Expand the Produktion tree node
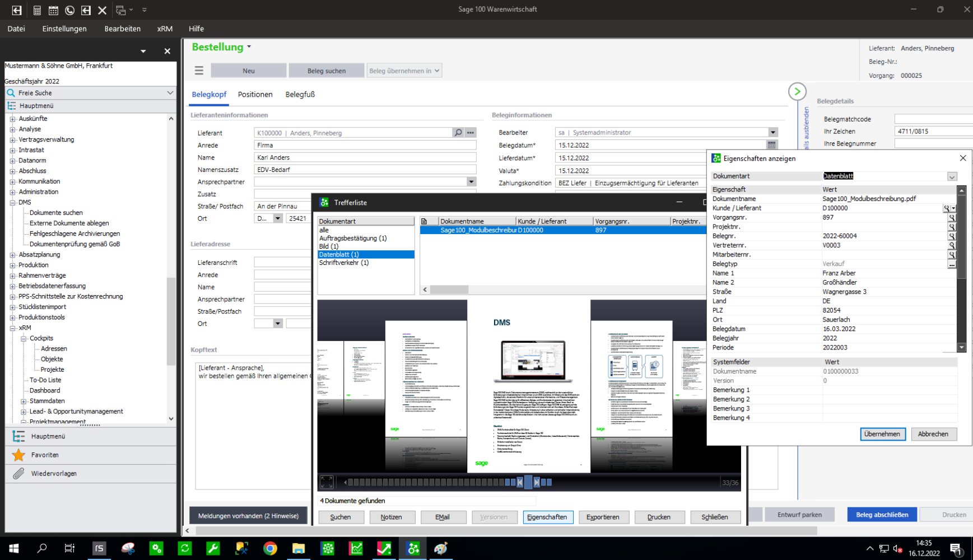This screenshot has width=973, height=560. click(12, 265)
